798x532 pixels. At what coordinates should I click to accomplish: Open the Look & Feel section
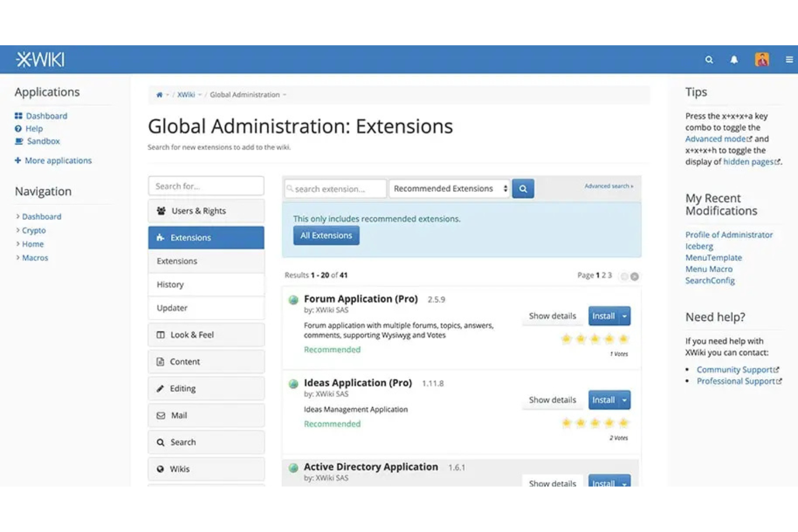point(206,335)
